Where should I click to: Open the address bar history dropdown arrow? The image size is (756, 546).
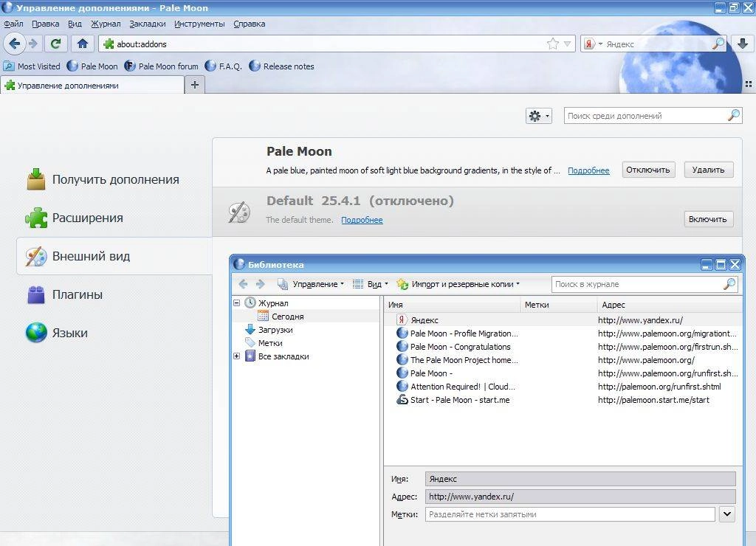click(568, 44)
